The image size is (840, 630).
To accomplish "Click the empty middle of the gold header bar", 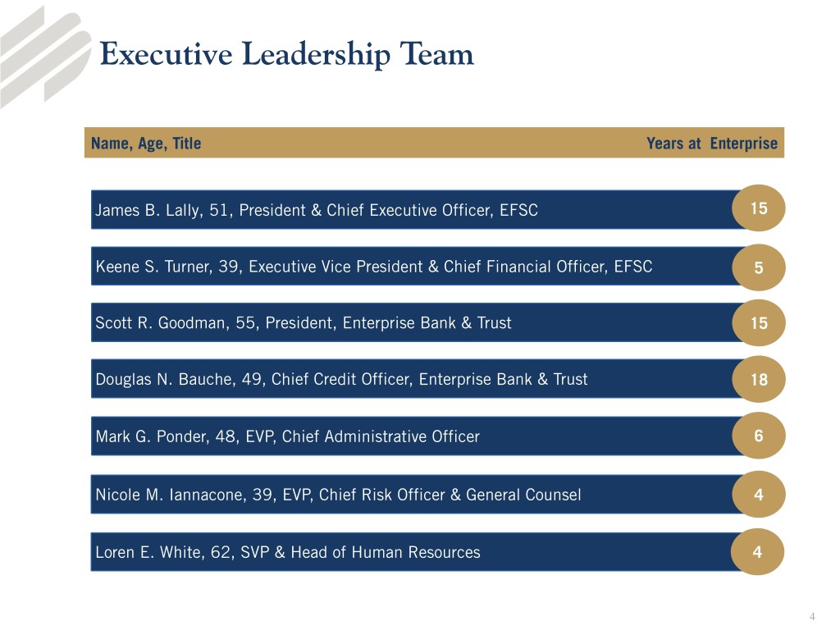I will tap(422, 144).
